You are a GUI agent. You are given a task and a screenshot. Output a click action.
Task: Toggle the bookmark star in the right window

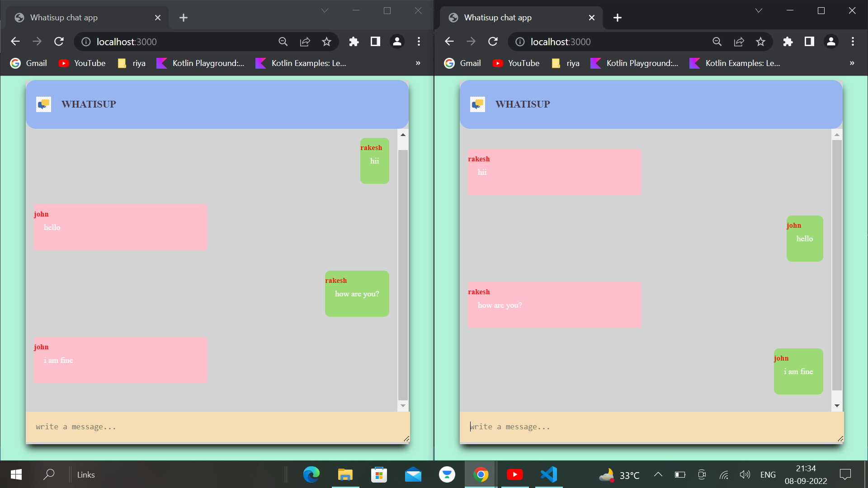tap(761, 41)
